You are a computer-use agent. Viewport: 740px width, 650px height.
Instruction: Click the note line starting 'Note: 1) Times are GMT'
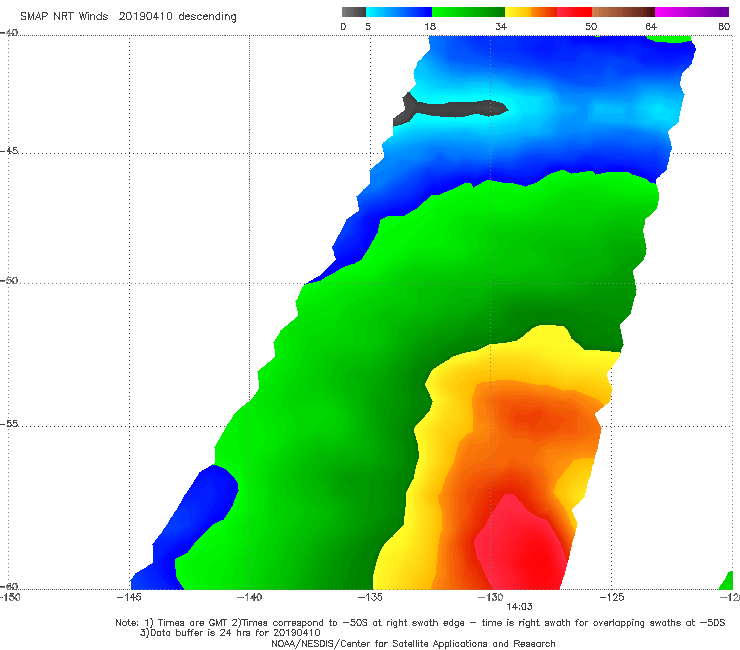click(420, 623)
